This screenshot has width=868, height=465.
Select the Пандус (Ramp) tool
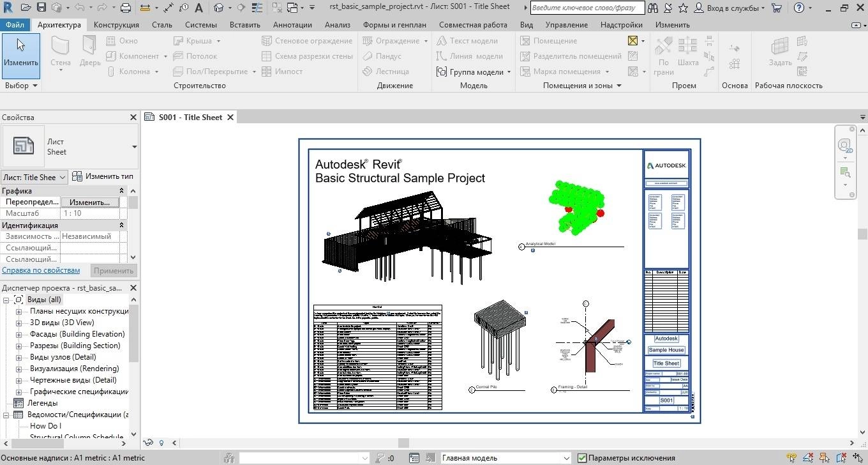point(382,56)
